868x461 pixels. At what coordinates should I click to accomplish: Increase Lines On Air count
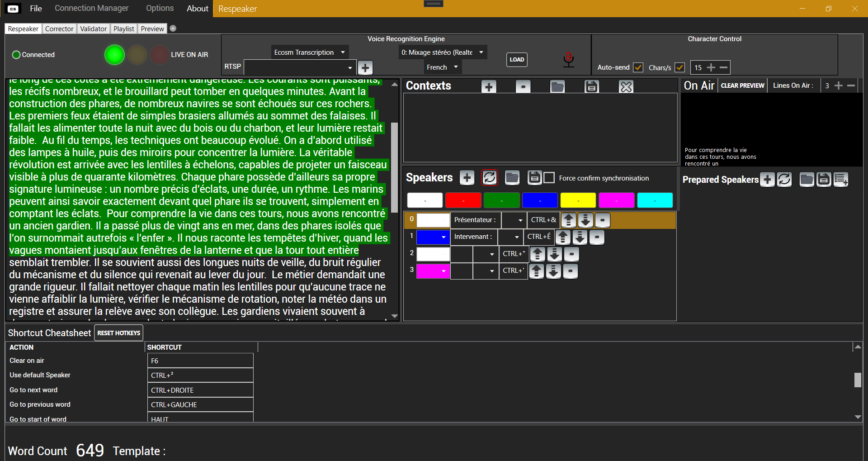click(839, 86)
